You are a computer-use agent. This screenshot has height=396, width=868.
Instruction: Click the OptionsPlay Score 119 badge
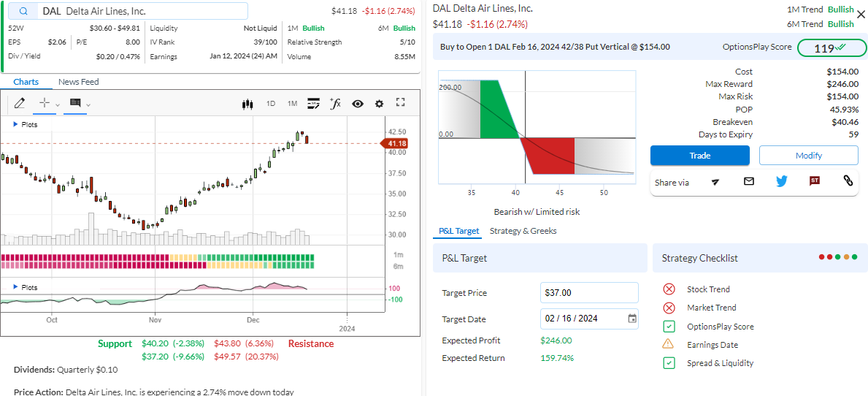point(831,48)
